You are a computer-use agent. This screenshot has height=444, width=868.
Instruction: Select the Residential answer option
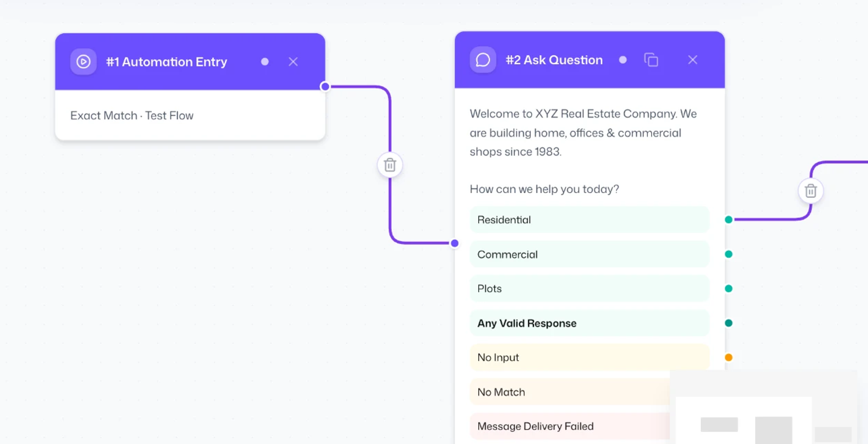589,220
